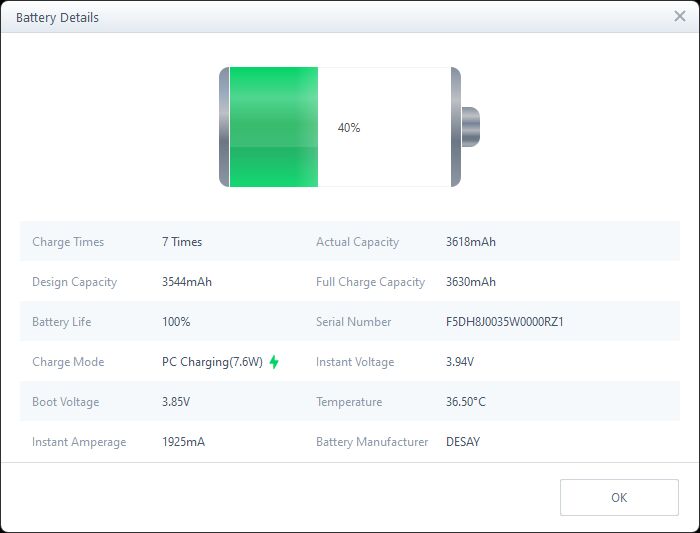Select the 36.50°C temperature value
The image size is (700, 533).
tap(466, 402)
